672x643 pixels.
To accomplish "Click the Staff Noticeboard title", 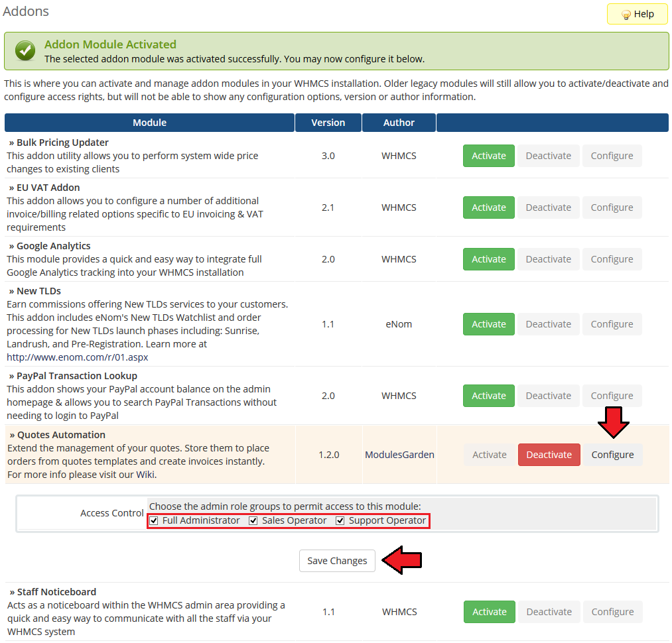I will [x=56, y=592].
